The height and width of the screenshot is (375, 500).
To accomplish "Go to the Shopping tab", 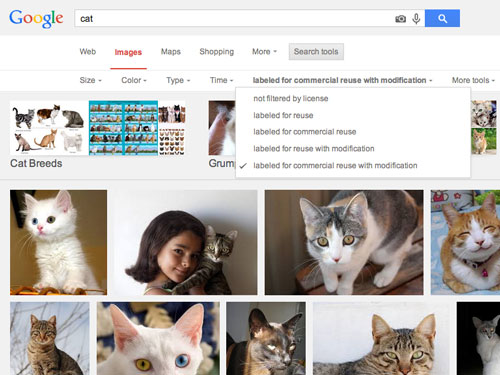I will [x=217, y=52].
